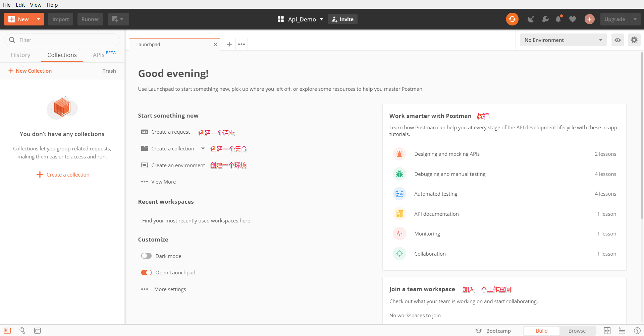Open environment quick look eye icon
644x336 pixels.
point(618,40)
